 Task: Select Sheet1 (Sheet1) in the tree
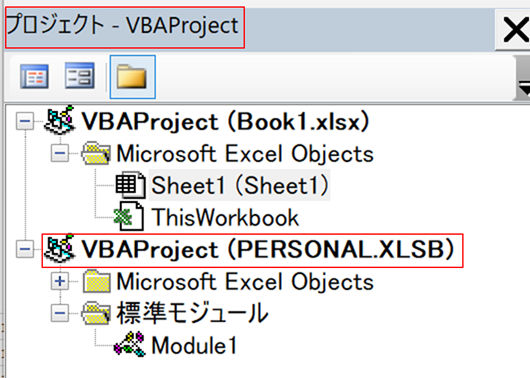pos(240,185)
